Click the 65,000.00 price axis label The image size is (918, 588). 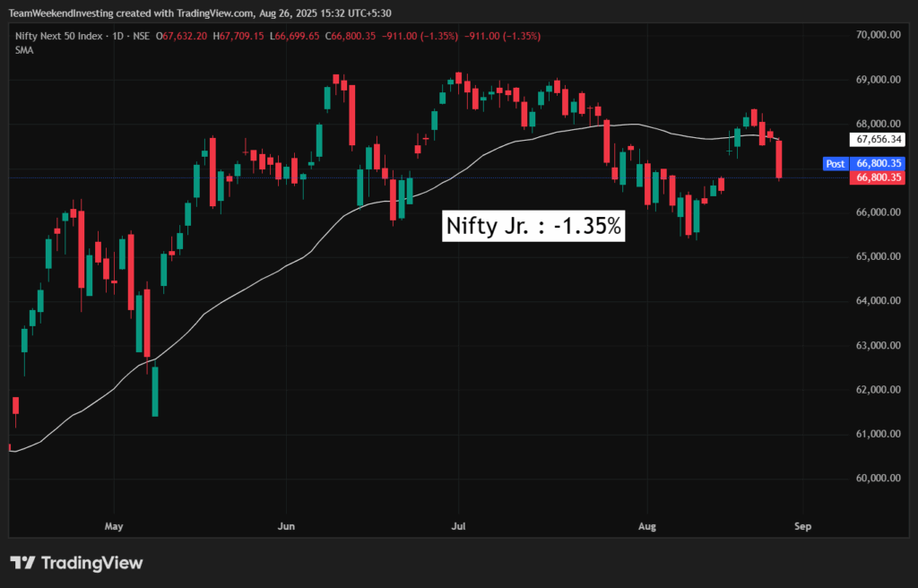point(879,256)
